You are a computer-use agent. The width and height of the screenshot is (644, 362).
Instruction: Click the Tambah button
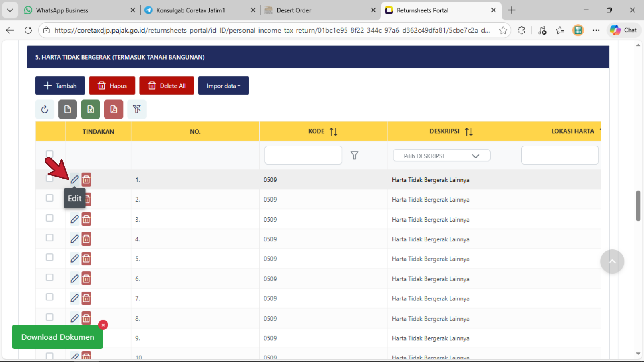coord(60,86)
